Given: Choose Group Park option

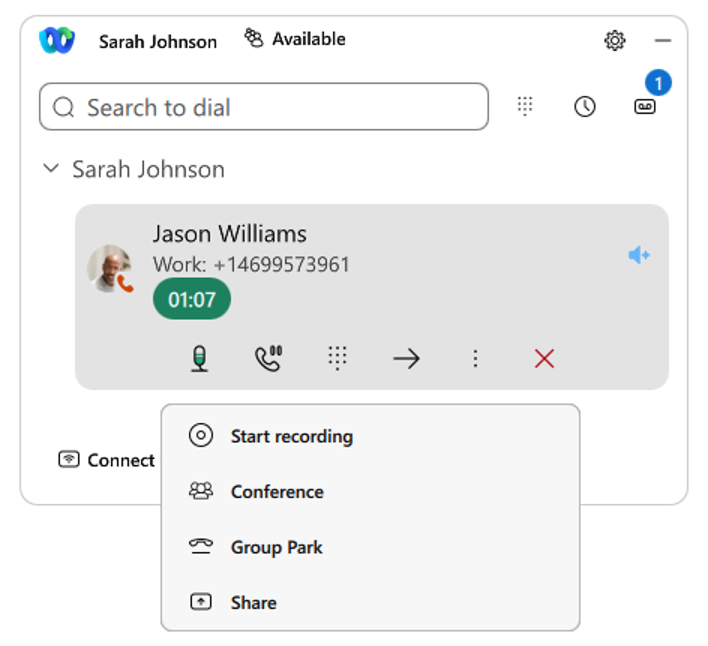Looking at the screenshot, I should point(370,547).
